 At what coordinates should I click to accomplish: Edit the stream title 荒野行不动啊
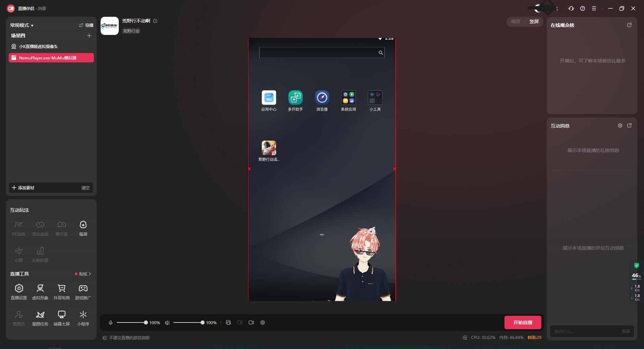(x=155, y=21)
